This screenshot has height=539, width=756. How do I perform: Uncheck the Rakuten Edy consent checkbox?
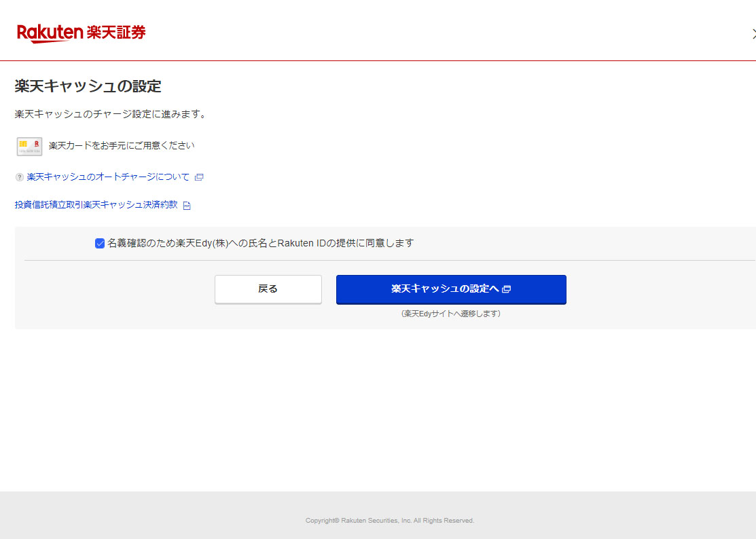(100, 243)
